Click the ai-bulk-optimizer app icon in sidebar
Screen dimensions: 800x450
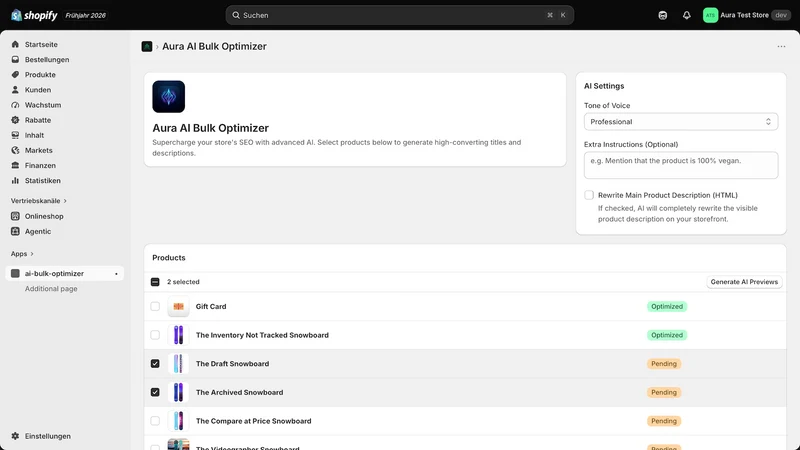(15, 273)
